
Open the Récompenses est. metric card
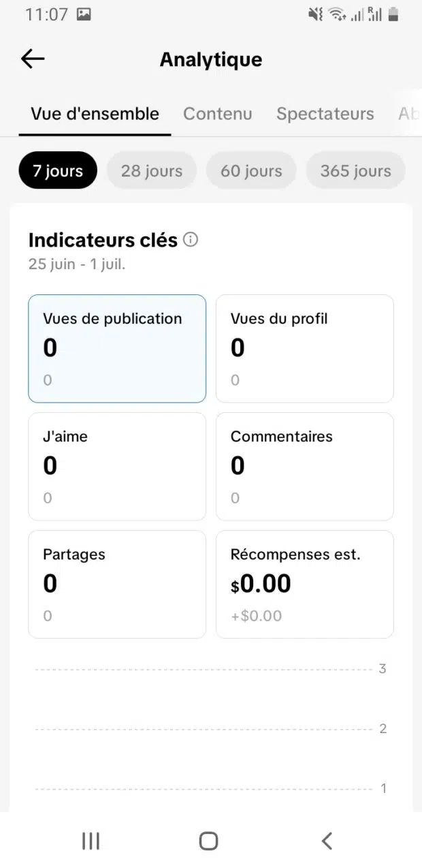[305, 585]
